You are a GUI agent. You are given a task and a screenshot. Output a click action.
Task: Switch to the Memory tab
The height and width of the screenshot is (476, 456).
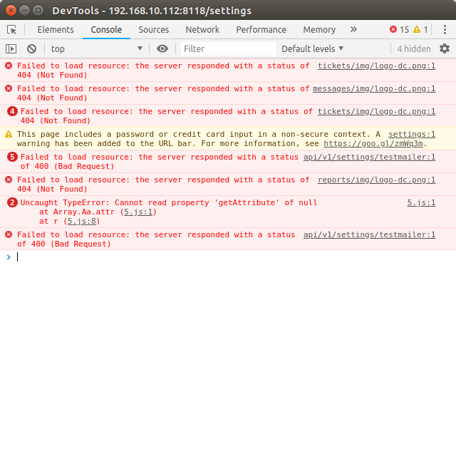[319, 30]
